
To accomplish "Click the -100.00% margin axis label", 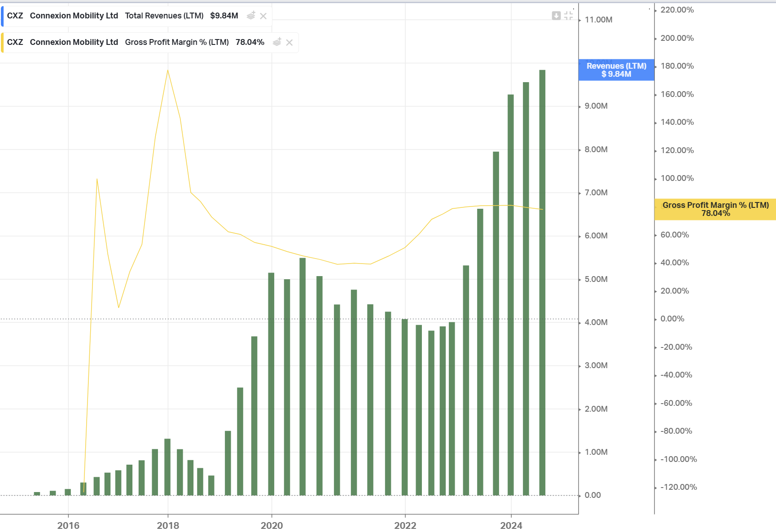I will (x=679, y=459).
